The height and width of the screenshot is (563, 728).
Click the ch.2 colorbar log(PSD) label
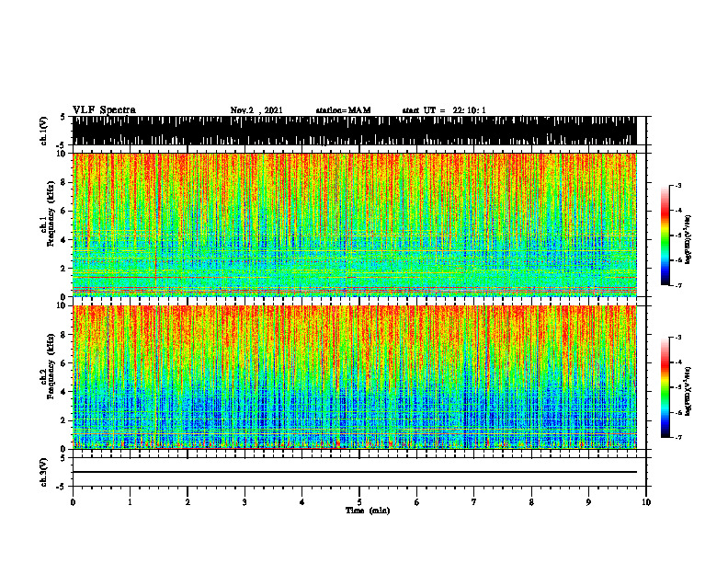[x=688, y=391]
